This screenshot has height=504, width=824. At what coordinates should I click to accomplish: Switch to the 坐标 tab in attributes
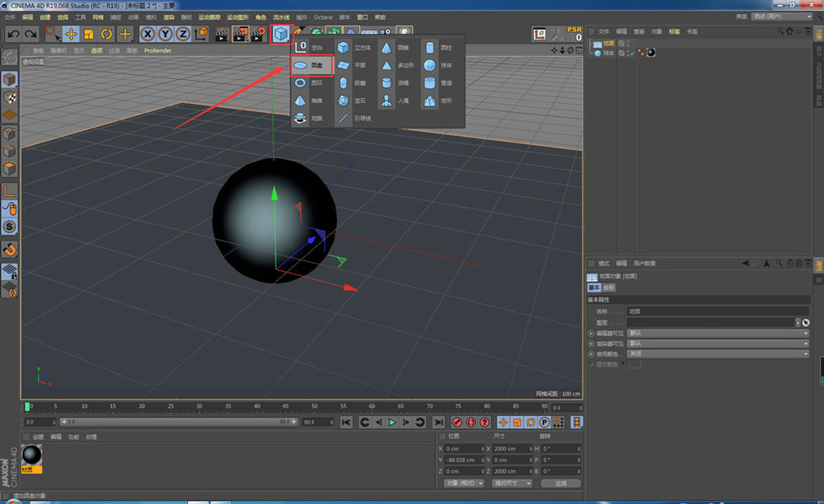(609, 288)
